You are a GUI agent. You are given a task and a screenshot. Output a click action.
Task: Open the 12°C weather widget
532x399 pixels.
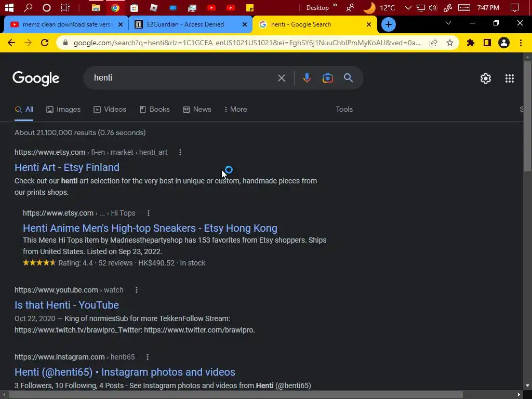coord(379,7)
